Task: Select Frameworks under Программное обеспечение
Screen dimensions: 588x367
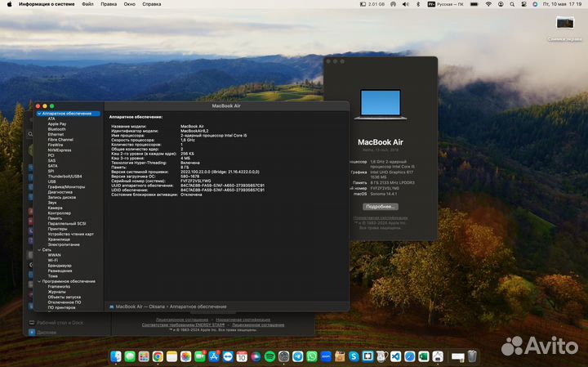Action: [x=59, y=286]
